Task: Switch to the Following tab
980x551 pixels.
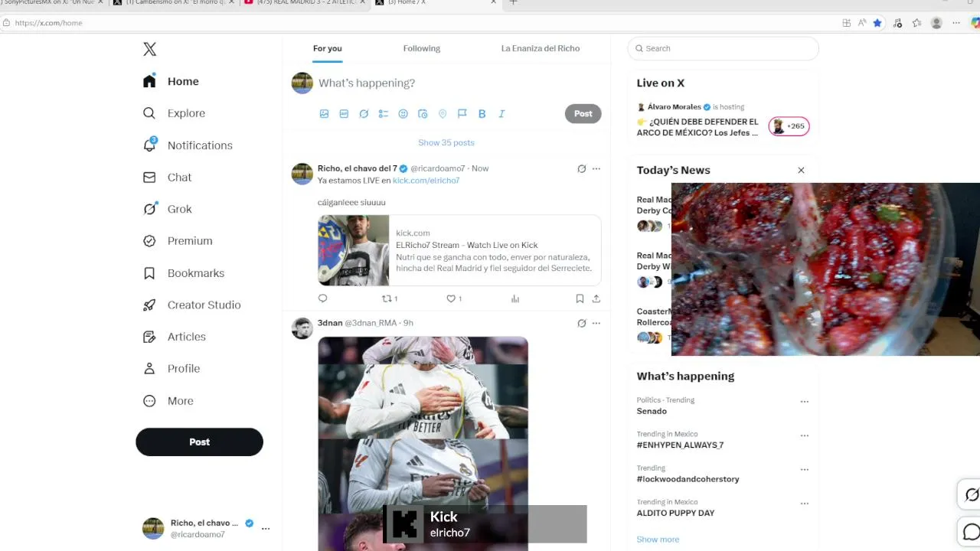Action: [x=421, y=48]
